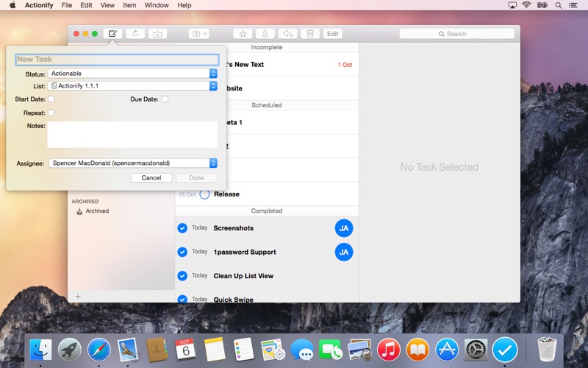Click the trash delete toolbar icon
This screenshot has height=368, width=588.
pyautogui.click(x=310, y=34)
